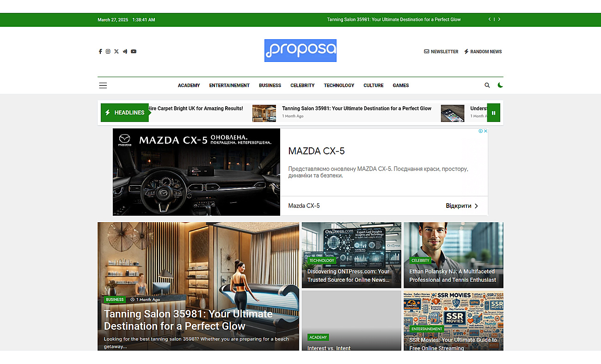Open the Discovering ONTPress.com article
601x364 pixels.
click(x=349, y=276)
